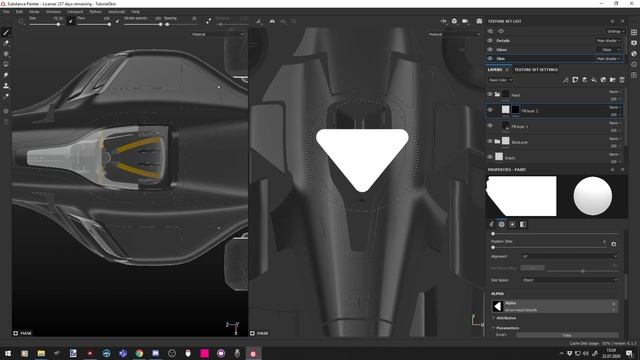The width and height of the screenshot is (640, 360).
Task: Open the Alignment dropdown in Properties
Action: click(569, 256)
